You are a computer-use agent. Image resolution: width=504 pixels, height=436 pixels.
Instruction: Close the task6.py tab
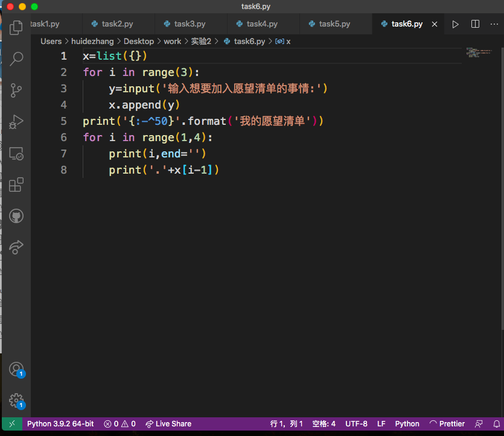click(x=434, y=24)
